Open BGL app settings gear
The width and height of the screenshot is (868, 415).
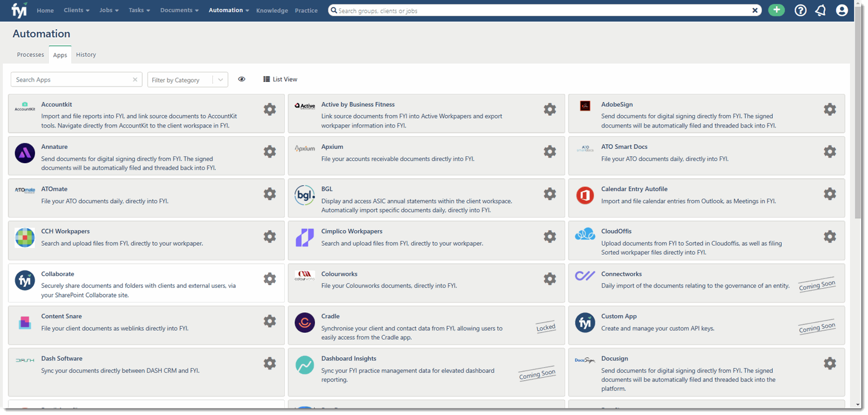[549, 193]
